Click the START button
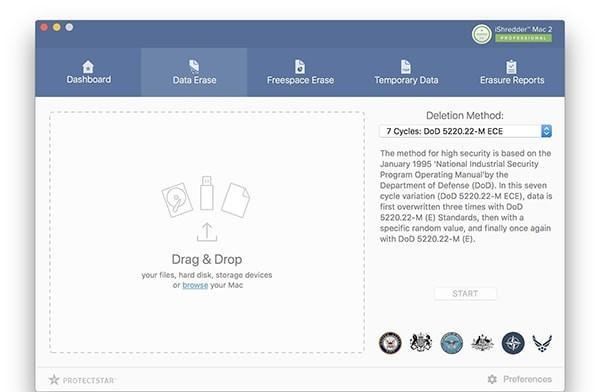 tap(465, 294)
